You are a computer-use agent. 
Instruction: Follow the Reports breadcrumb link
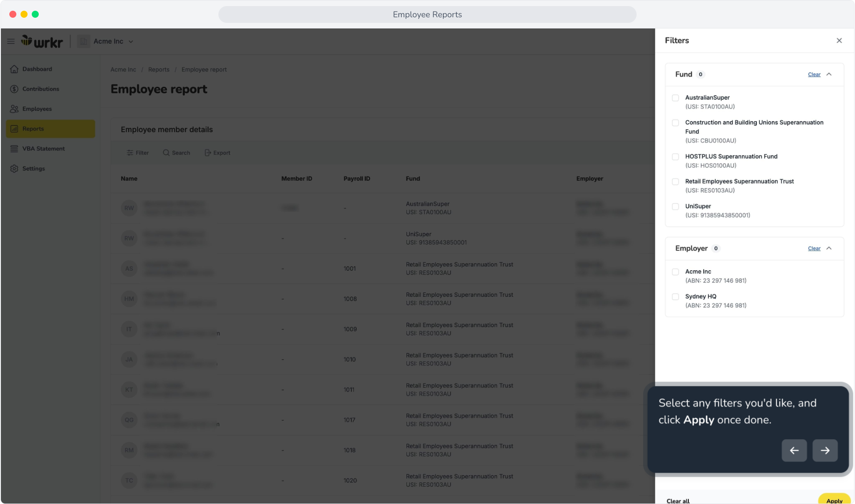pyautogui.click(x=159, y=70)
